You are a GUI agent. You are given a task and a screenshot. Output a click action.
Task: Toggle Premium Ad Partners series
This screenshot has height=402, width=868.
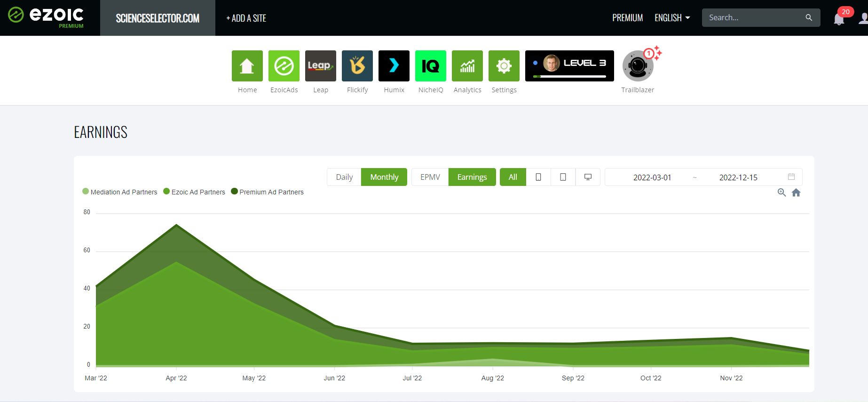pyautogui.click(x=268, y=192)
